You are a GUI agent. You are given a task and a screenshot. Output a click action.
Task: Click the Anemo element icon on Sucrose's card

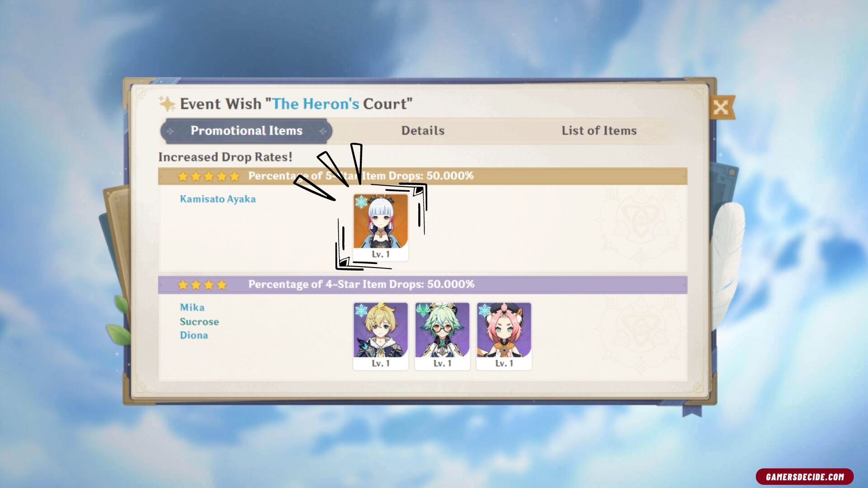(423, 311)
